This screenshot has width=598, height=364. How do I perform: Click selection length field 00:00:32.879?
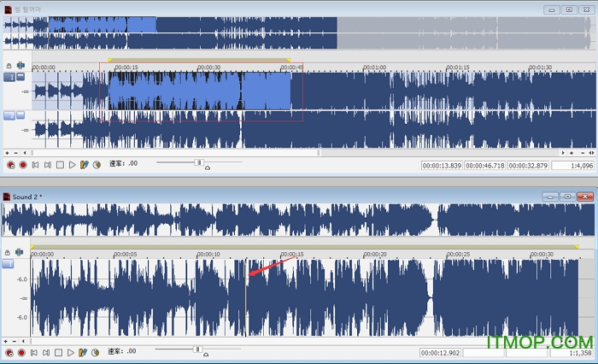[528, 166]
